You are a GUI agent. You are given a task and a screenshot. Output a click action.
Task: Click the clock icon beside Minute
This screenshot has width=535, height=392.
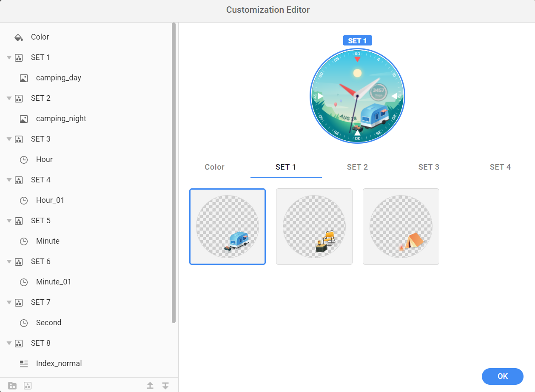point(24,241)
